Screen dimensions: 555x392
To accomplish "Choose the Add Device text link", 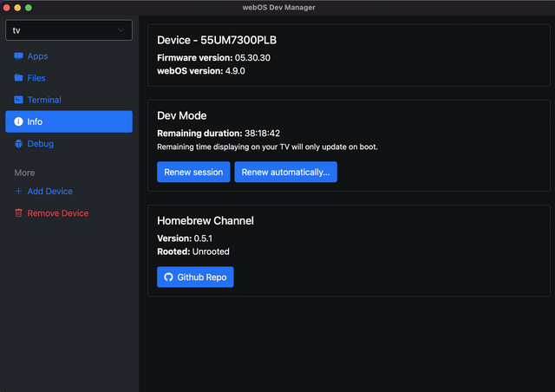I will click(x=50, y=192).
